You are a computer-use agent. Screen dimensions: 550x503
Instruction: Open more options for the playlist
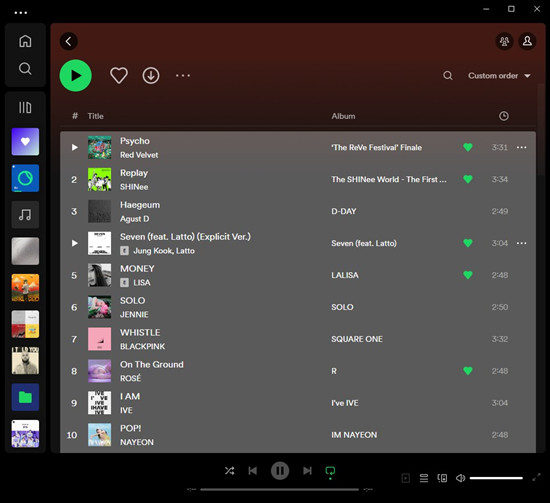coord(183,75)
